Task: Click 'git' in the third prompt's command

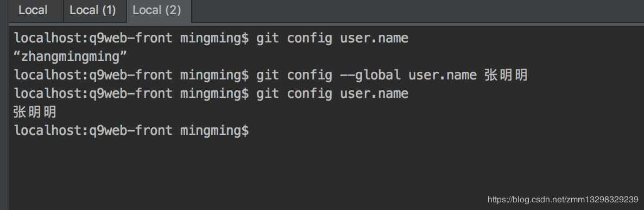Action: point(267,94)
